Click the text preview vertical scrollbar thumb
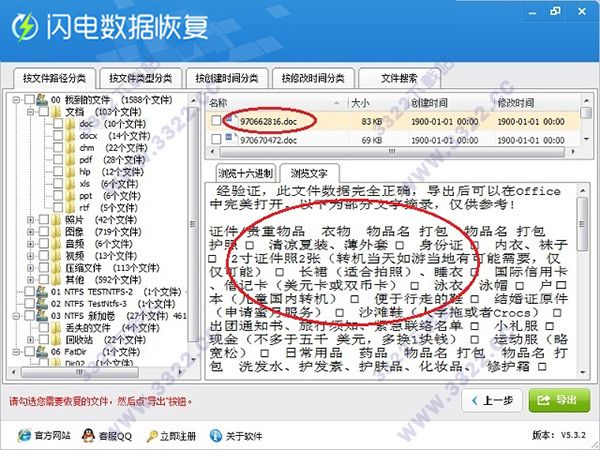Image resolution: width=600 pixels, height=450 pixels. [x=582, y=224]
